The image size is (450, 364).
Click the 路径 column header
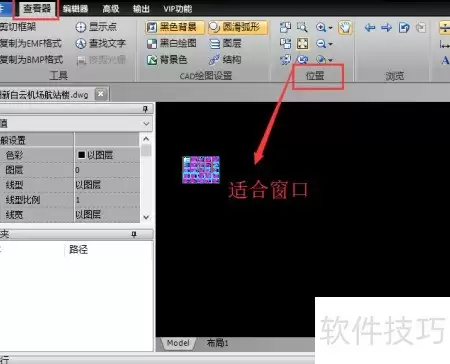(x=78, y=249)
